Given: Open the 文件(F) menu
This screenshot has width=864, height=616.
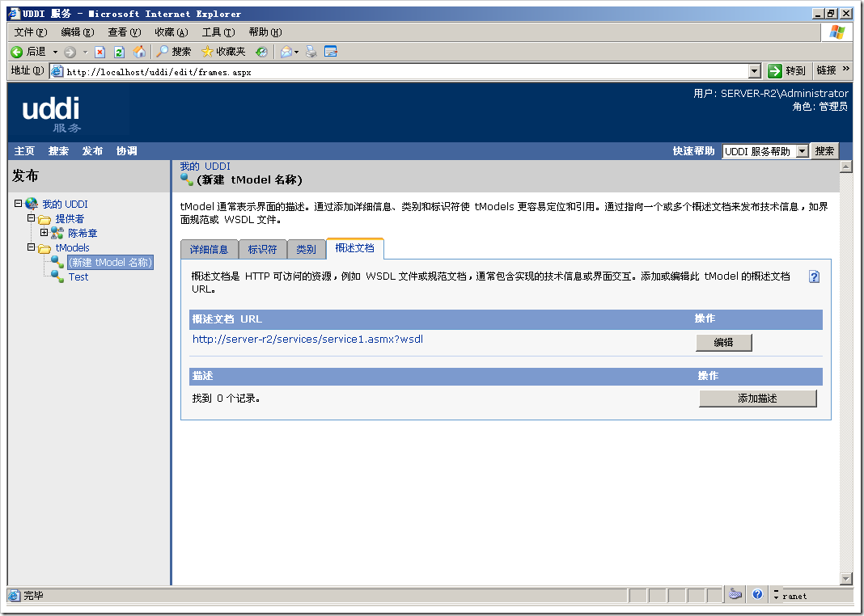Looking at the screenshot, I should point(31,32).
